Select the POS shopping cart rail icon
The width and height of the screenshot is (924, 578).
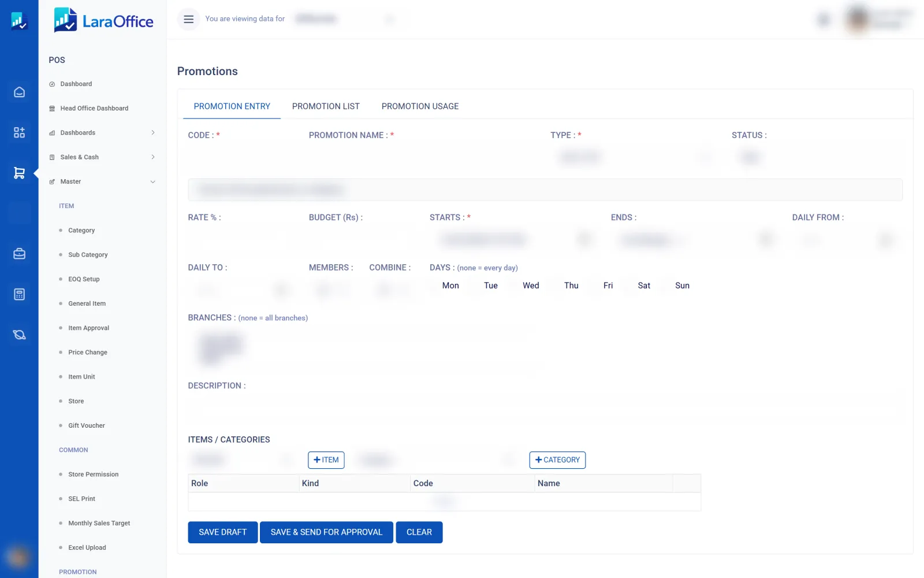coord(19,173)
